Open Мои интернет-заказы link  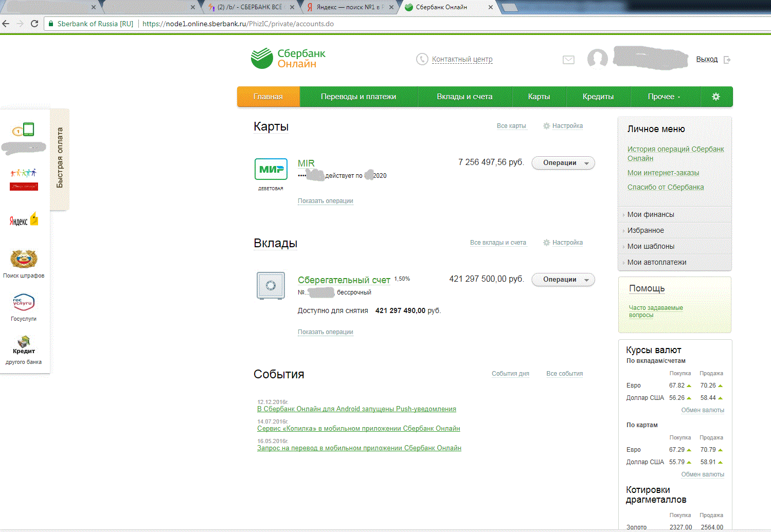pyautogui.click(x=663, y=173)
